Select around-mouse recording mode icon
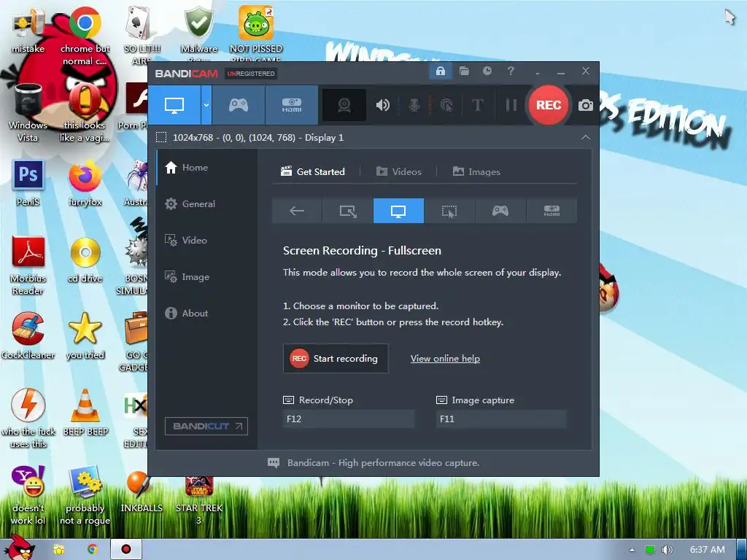747x560 pixels. point(449,211)
